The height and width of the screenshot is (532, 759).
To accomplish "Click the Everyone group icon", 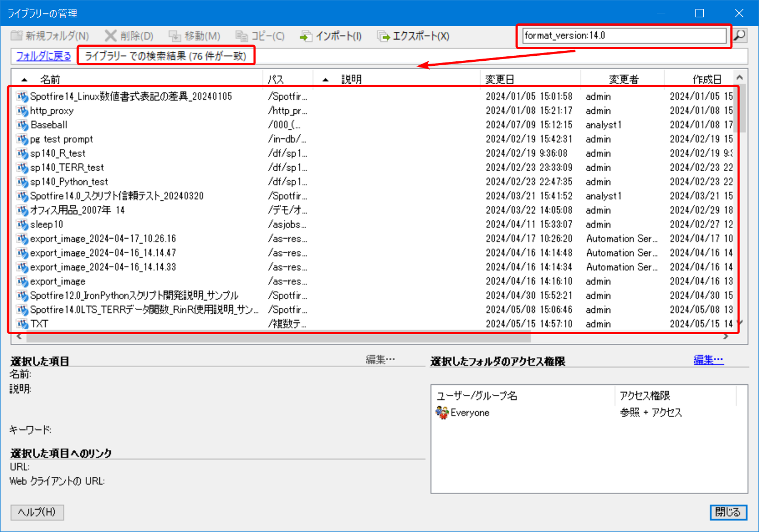I will pyautogui.click(x=442, y=413).
